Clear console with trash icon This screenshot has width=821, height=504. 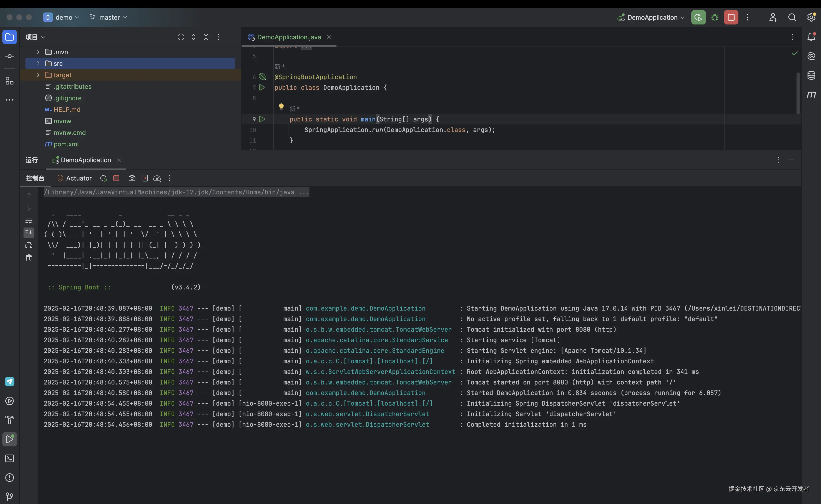coord(29,258)
